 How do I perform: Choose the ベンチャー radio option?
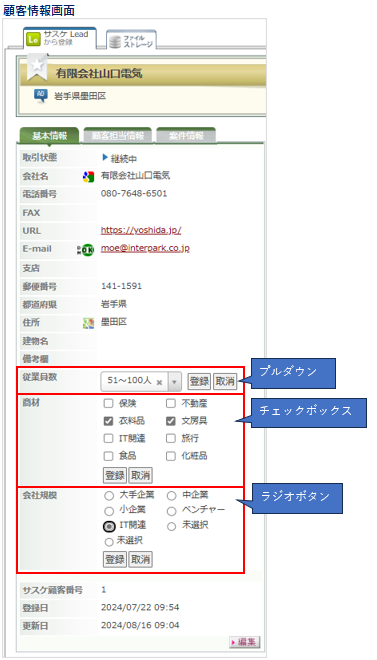pyautogui.click(x=171, y=511)
